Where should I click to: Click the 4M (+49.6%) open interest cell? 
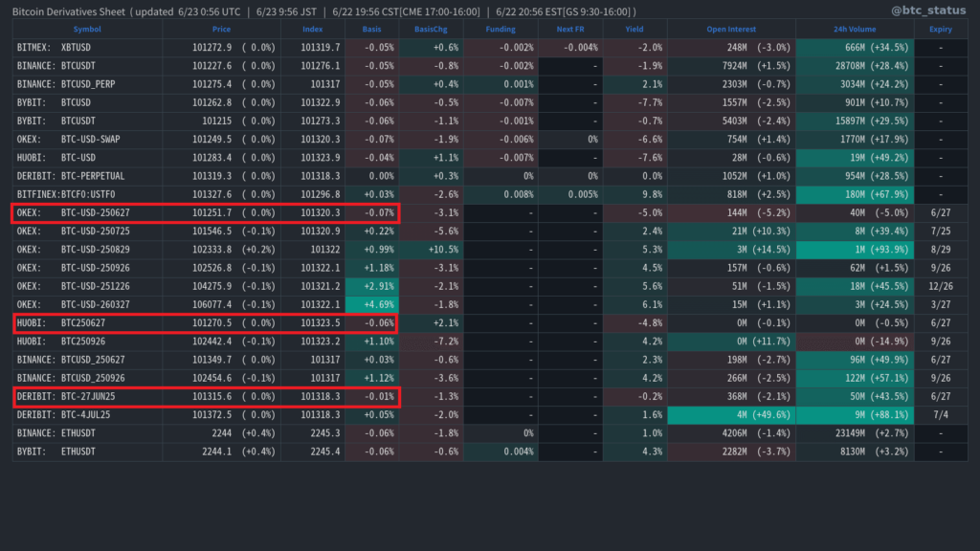(731, 415)
